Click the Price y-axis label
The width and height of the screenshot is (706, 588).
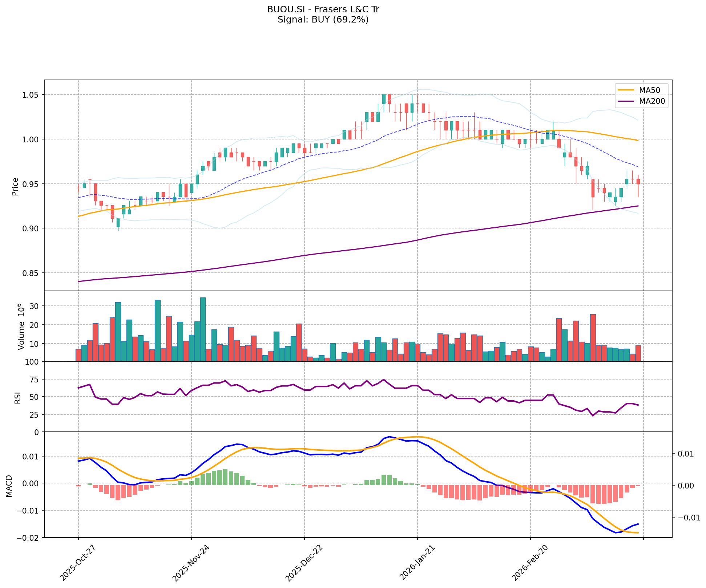pos(15,186)
